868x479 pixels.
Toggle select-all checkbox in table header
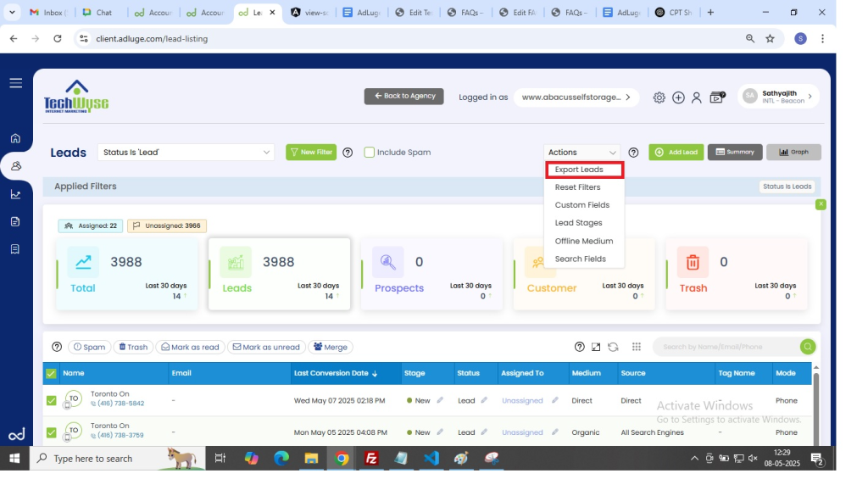pyautogui.click(x=51, y=373)
